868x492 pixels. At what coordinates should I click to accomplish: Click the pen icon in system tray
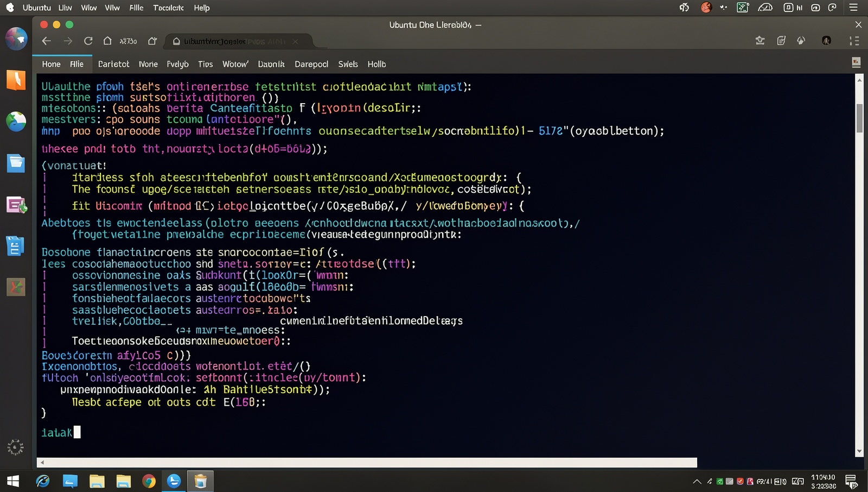coord(710,482)
